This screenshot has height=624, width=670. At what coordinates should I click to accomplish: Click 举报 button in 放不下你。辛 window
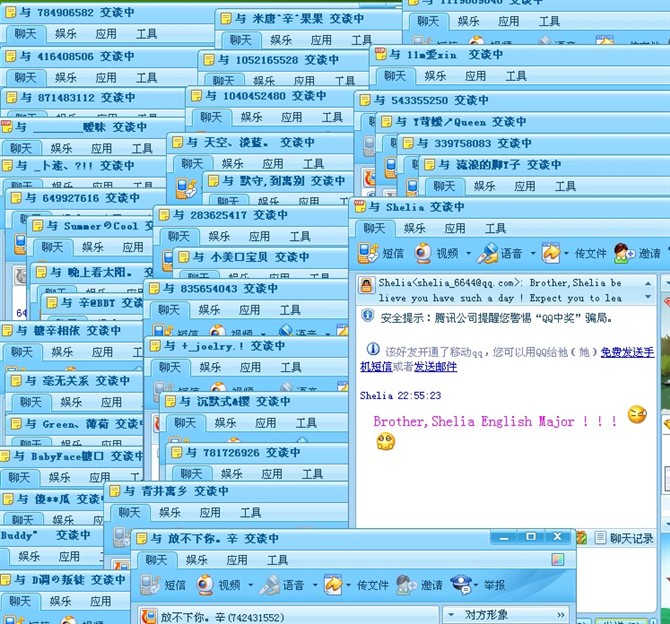click(x=495, y=585)
